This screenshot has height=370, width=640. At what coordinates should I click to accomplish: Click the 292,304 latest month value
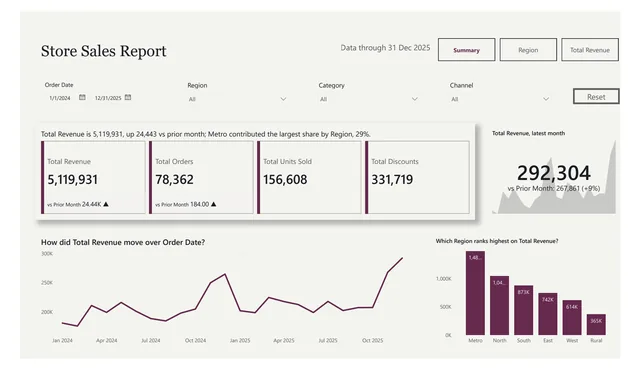[x=553, y=173]
